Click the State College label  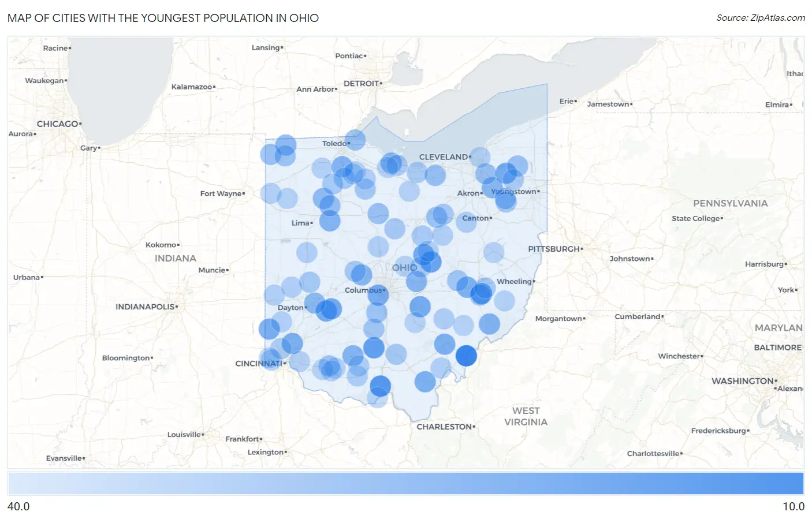point(695,219)
